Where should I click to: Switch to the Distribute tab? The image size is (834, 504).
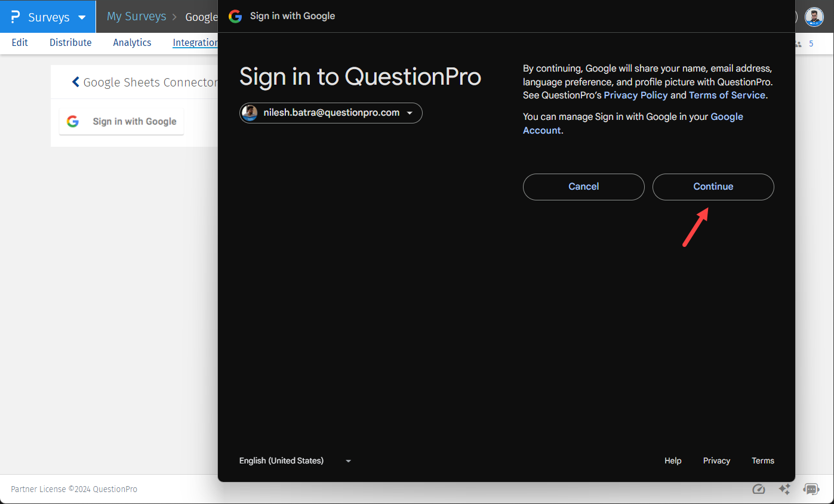(x=70, y=42)
